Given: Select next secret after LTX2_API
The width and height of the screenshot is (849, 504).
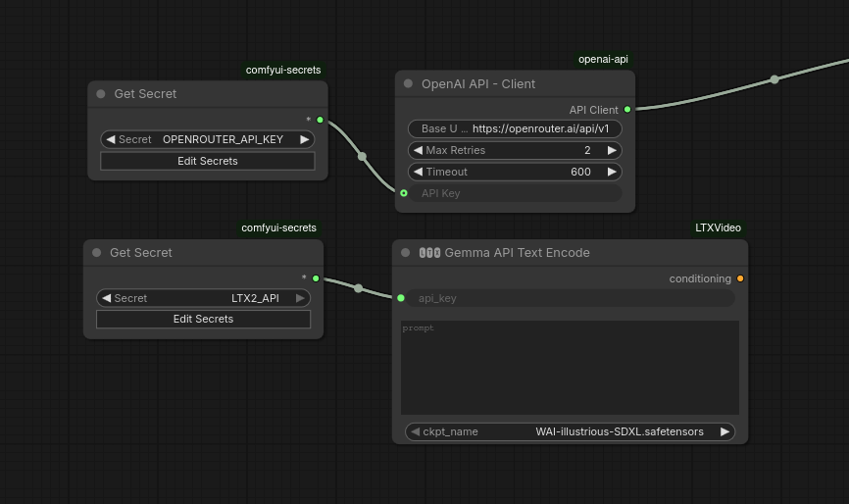Looking at the screenshot, I should pyautogui.click(x=300, y=298).
